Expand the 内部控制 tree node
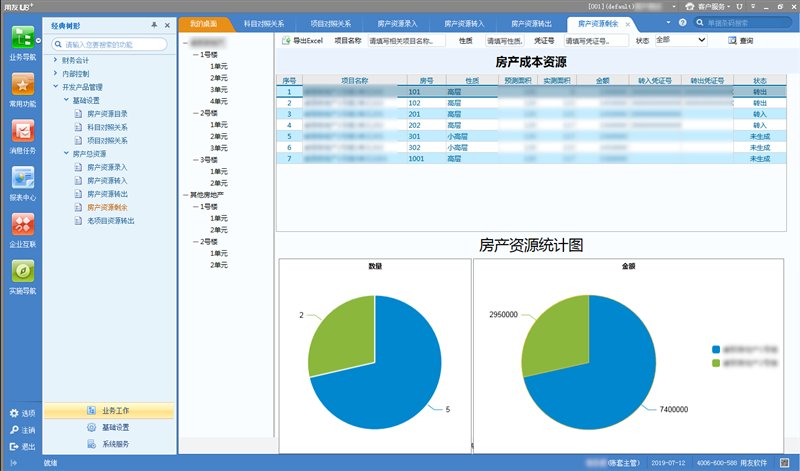This screenshot has height=471, width=800. (x=56, y=73)
